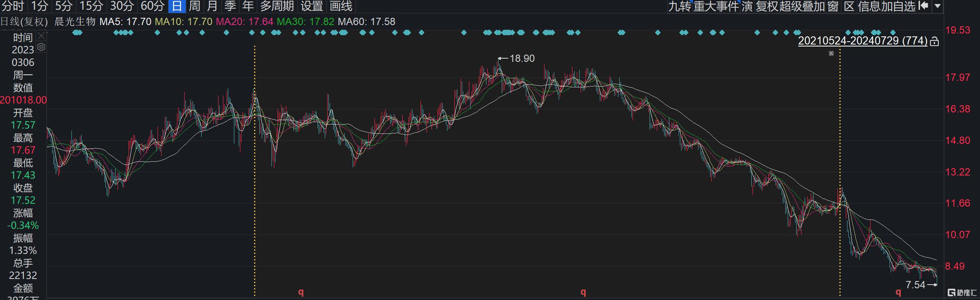This screenshot has width=980, height=300.
Task: Click the 窗 window button
Action: (833, 6)
